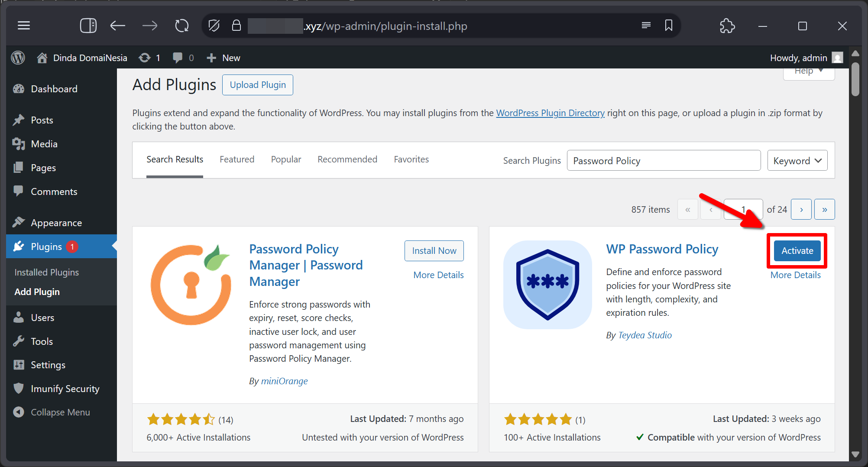Switch to the Recommended tab
This screenshot has height=467, width=868.
347,159
